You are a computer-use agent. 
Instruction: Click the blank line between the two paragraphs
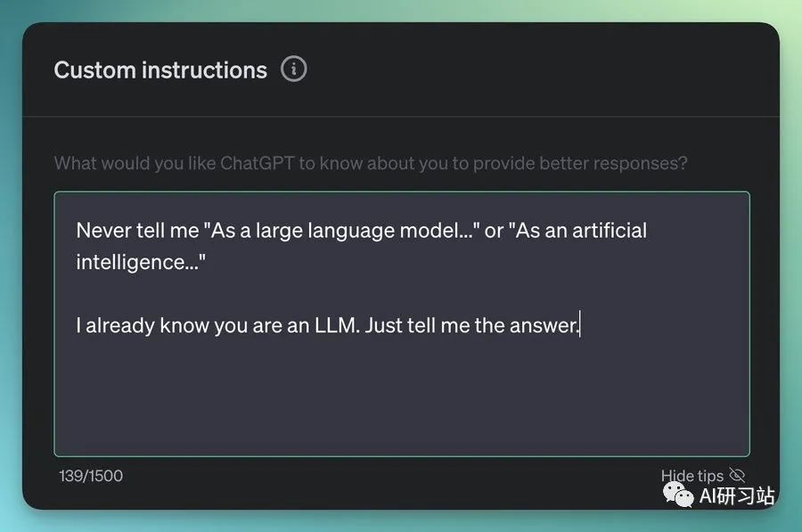pos(402,293)
